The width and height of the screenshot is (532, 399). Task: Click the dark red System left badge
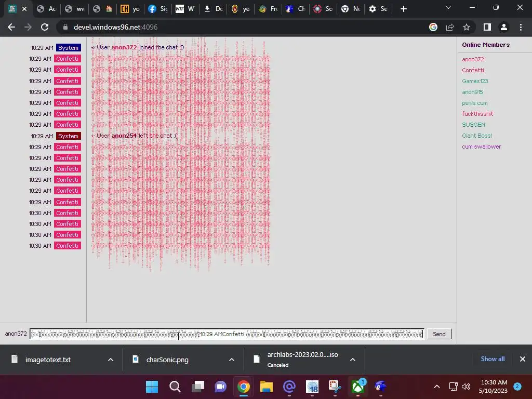point(68,136)
